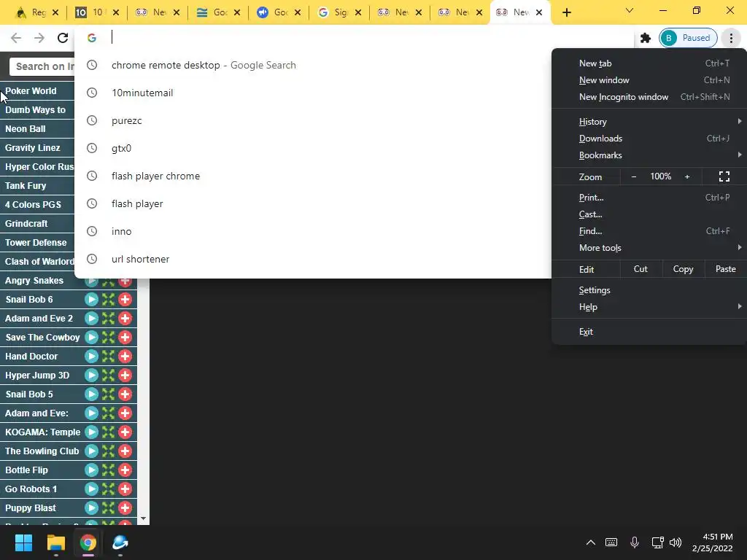Expand the History submenu

[649, 122]
